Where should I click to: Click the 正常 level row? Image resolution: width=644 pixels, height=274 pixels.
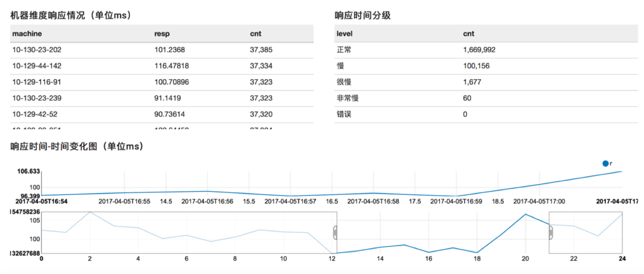487,50
